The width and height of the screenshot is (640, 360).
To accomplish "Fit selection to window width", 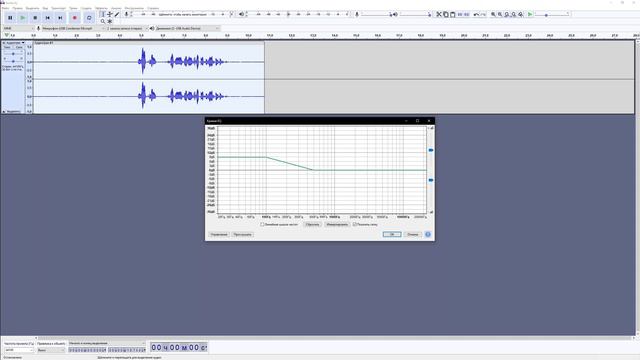I will [507, 14].
